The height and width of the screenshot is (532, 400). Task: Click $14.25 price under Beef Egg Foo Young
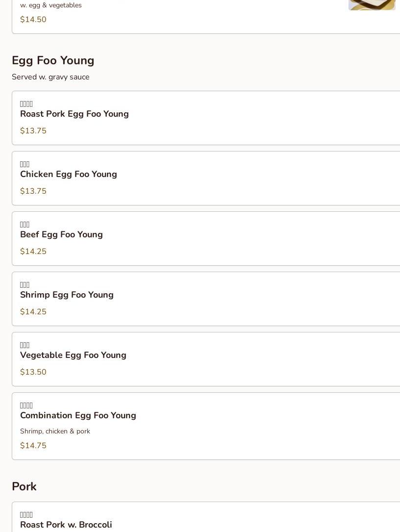tap(33, 252)
